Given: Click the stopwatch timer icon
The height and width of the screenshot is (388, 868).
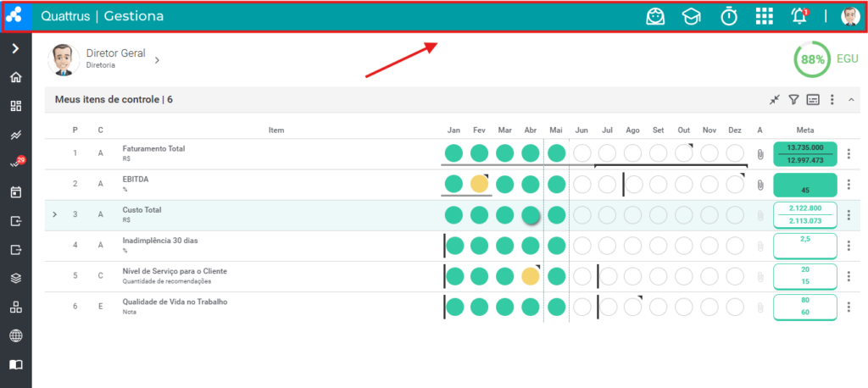Looking at the screenshot, I should (x=728, y=17).
